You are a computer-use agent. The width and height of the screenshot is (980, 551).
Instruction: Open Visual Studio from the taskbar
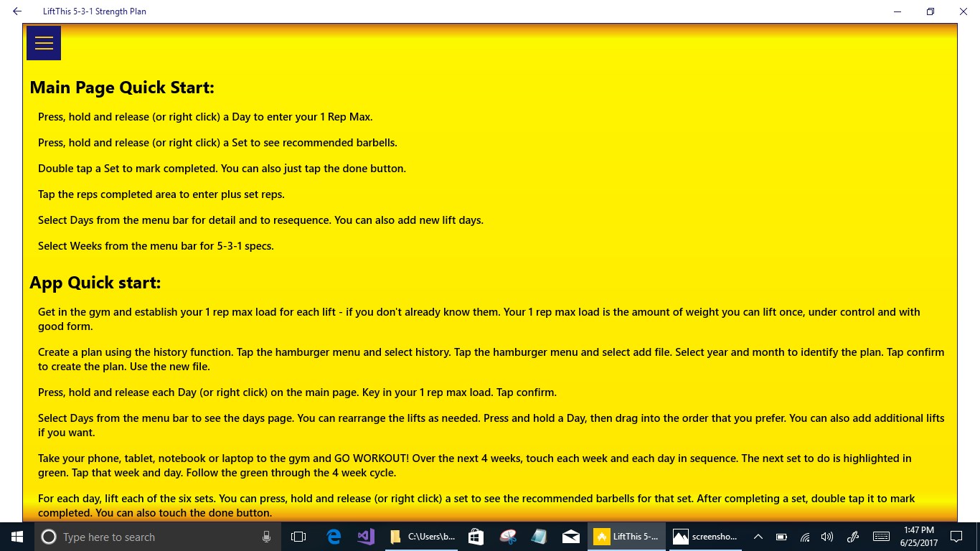click(365, 537)
